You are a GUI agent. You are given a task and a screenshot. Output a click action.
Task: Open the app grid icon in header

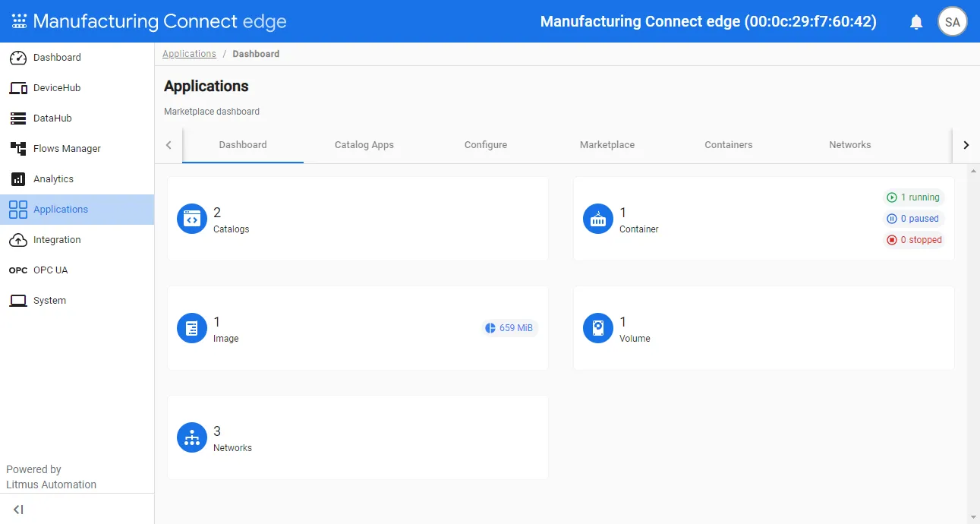pos(19,21)
